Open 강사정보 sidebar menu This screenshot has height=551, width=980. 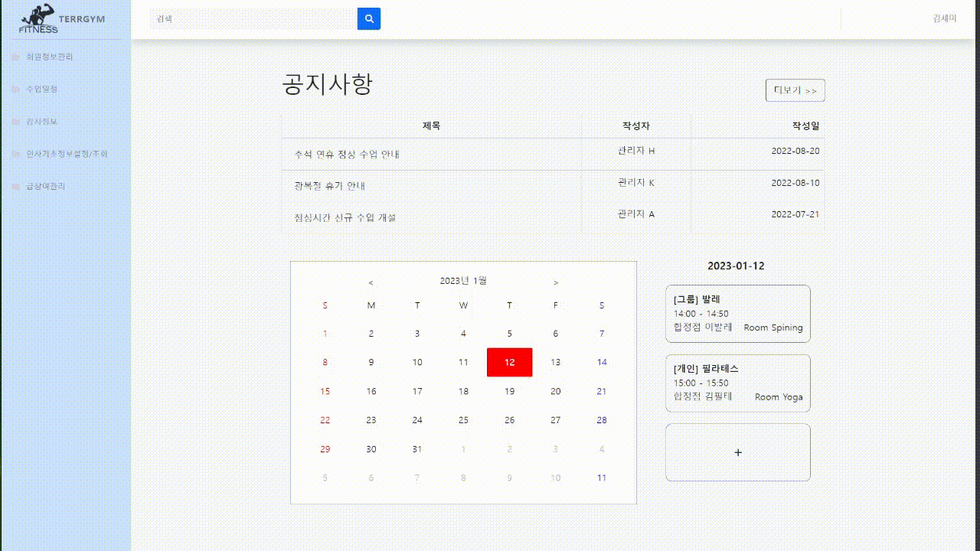pyautogui.click(x=41, y=122)
